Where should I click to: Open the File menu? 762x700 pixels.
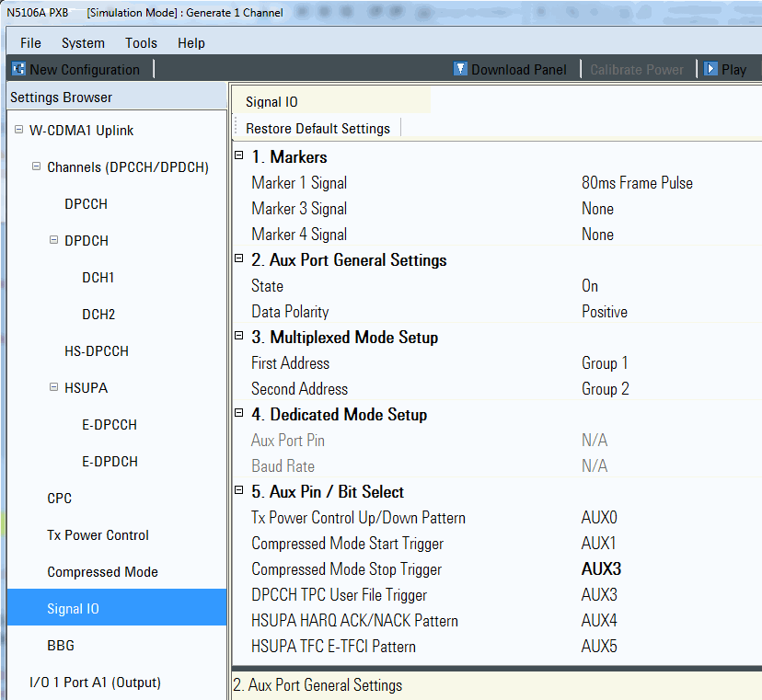click(x=30, y=43)
